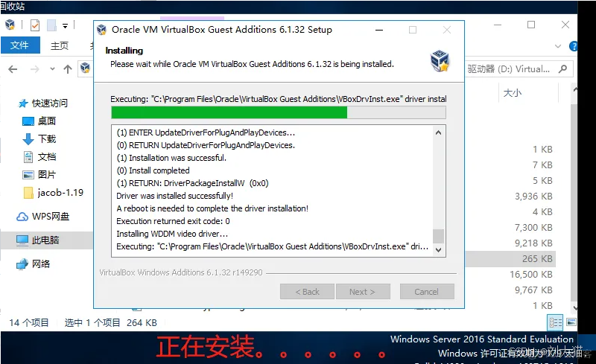Screen dimensions: 596x364
Task: Expand the recent locations dropdown arrow
Action: click(x=52, y=69)
